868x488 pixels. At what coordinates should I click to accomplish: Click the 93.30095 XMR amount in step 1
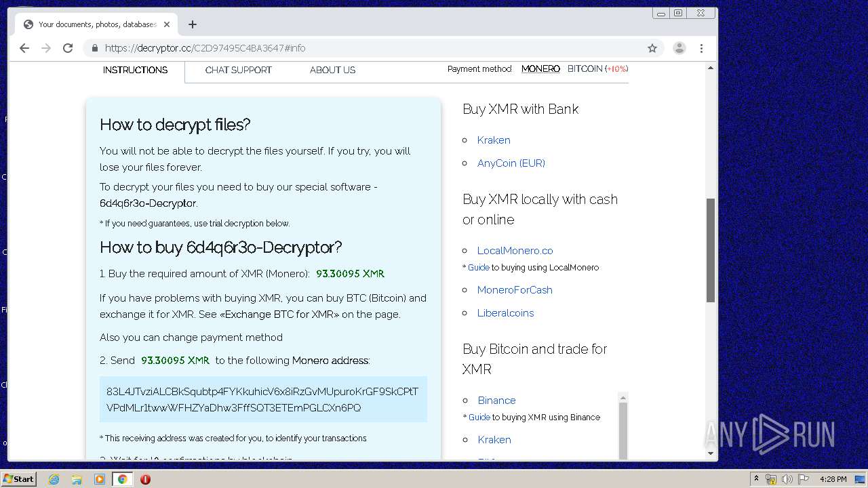350,274
